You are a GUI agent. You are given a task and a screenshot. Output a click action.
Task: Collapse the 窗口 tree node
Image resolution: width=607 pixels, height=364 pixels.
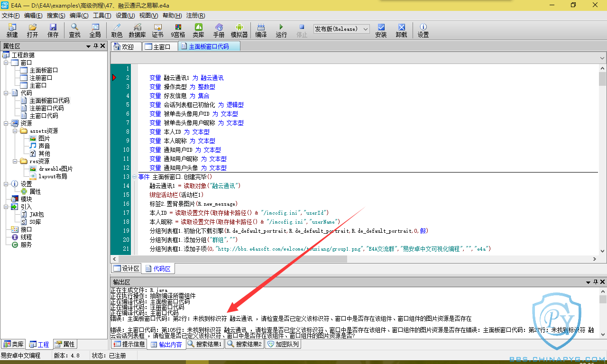(6, 63)
